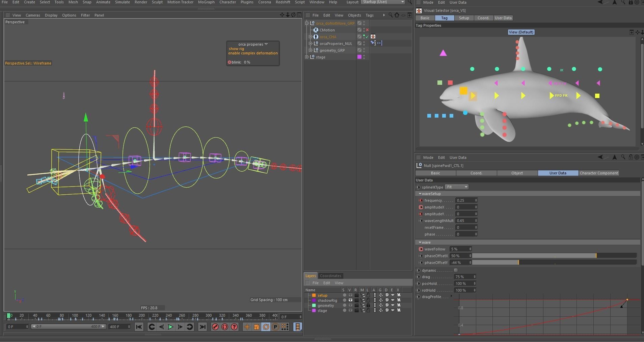Toggle stage layer render clapboard
Screen dimensions: 644x342
click(356, 310)
